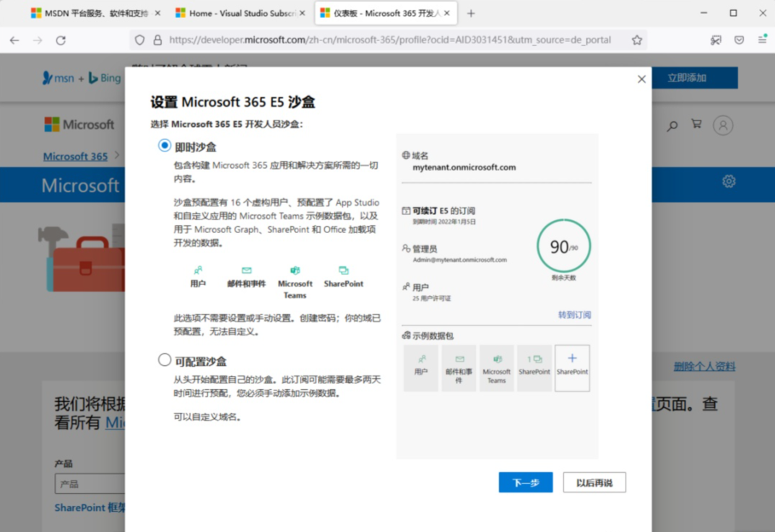Click the site security padlock icon

[157, 40]
